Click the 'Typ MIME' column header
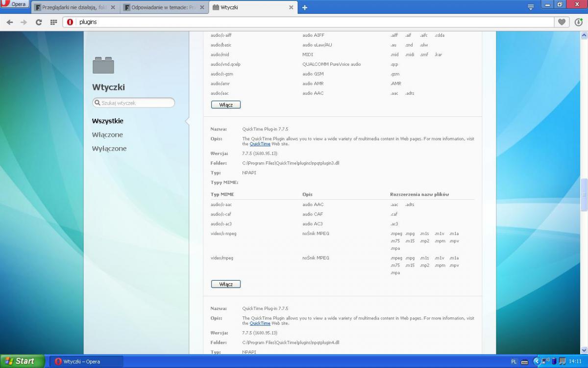 click(222, 195)
